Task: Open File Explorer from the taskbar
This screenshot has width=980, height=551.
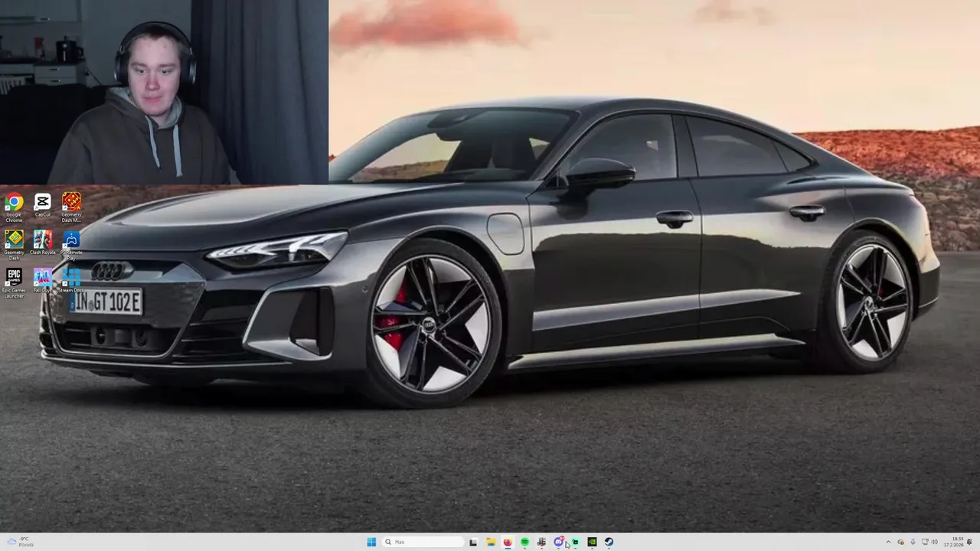Action: click(491, 542)
